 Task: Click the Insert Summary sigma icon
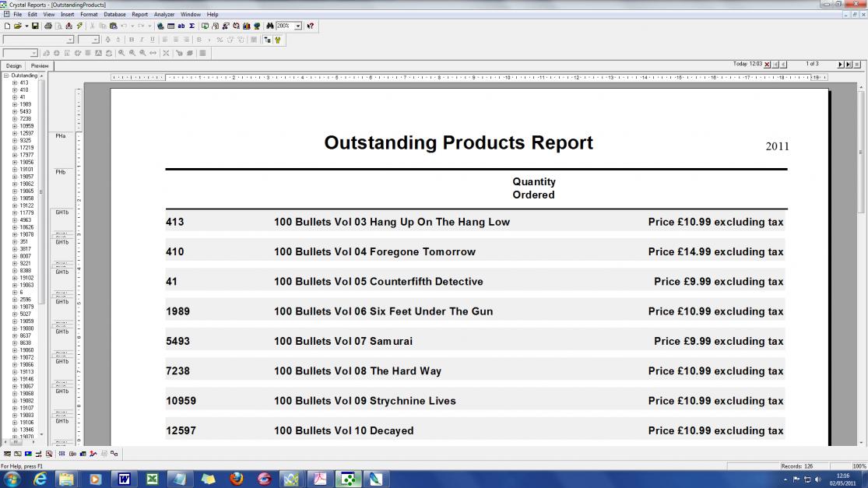pyautogui.click(x=192, y=26)
